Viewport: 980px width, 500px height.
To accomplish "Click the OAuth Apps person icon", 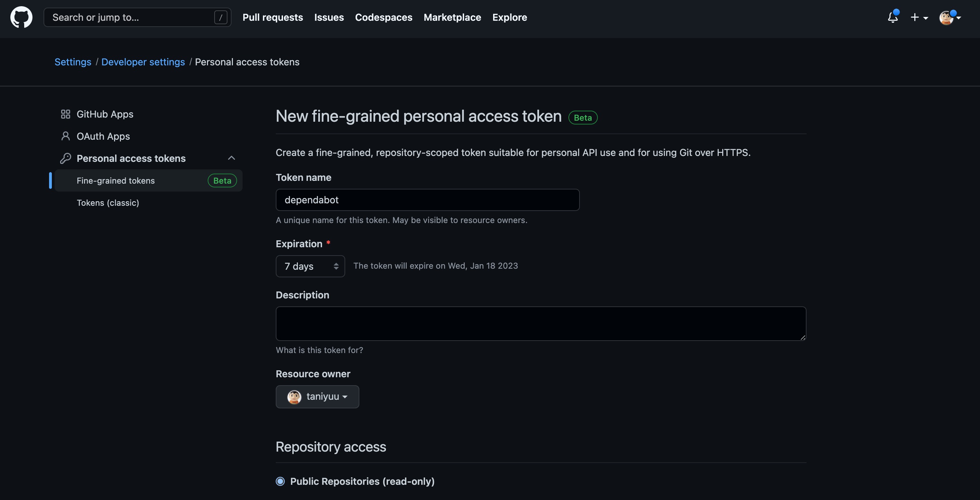I will (65, 136).
